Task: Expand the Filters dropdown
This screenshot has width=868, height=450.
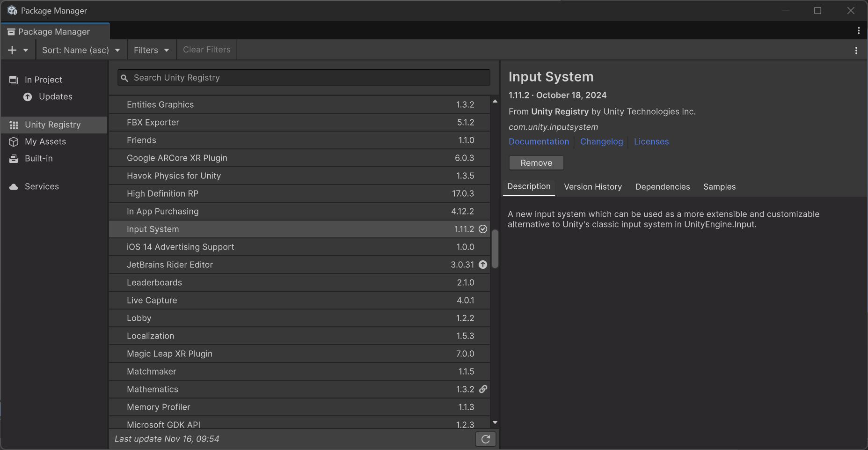Action: (151, 50)
